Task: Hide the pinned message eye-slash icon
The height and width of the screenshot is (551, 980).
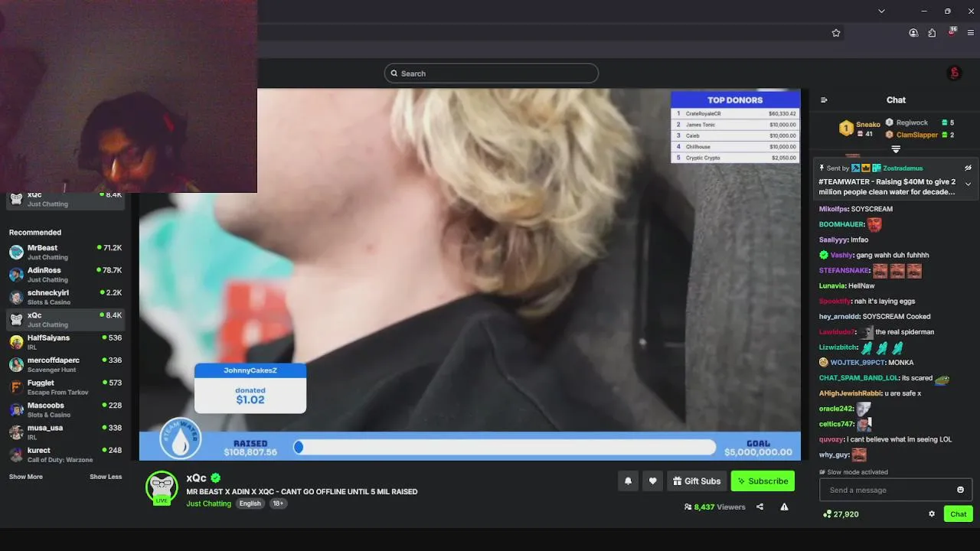Action: [968, 168]
